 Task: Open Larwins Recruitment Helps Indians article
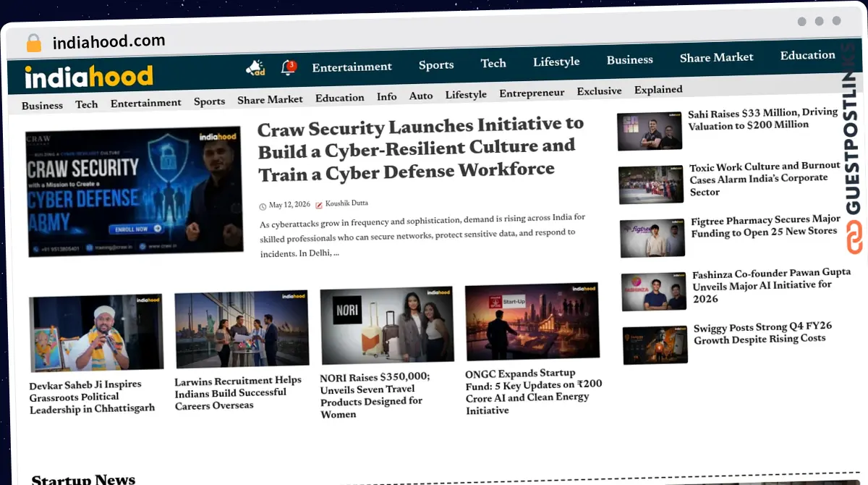(x=238, y=393)
